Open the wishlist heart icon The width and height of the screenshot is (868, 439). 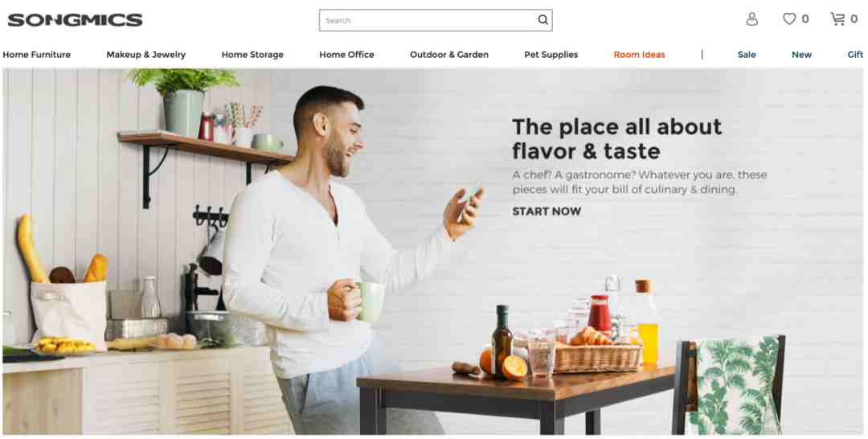coord(789,18)
